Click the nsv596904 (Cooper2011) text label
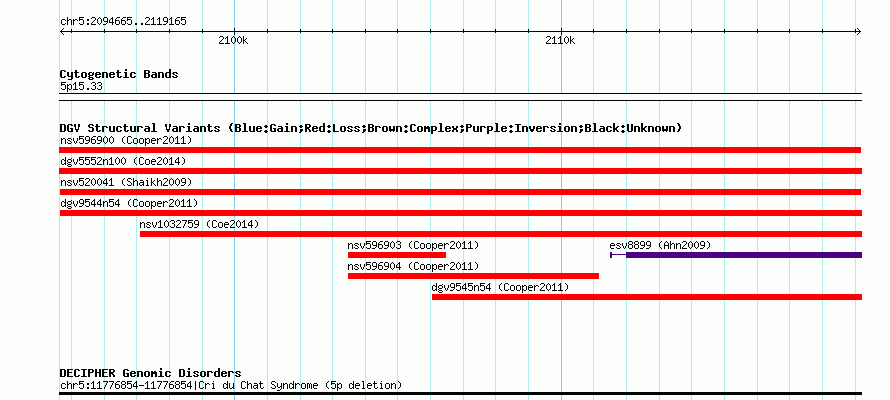Screen dimensions: 890x400 [x=413, y=266]
